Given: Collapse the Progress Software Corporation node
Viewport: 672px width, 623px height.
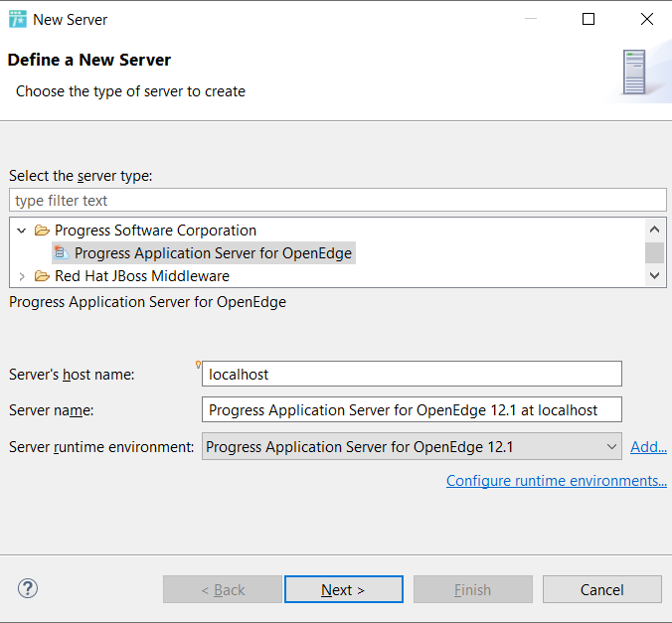Looking at the screenshot, I should [22, 231].
